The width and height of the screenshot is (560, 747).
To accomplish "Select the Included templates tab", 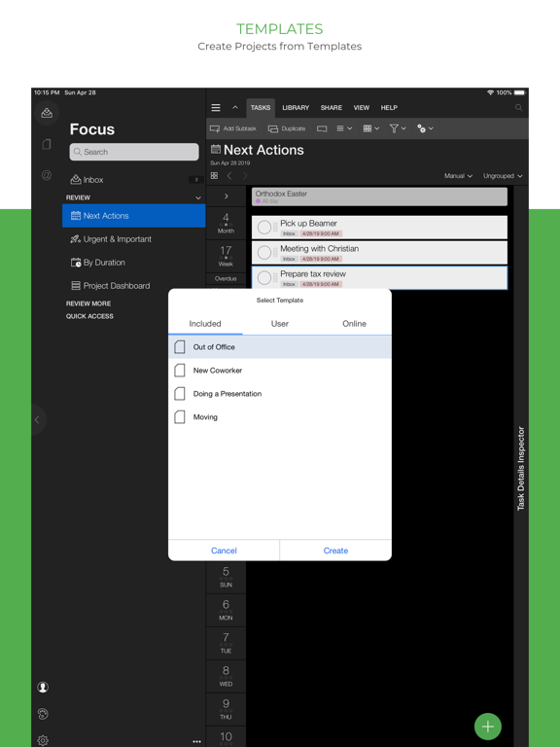I will pos(205,324).
